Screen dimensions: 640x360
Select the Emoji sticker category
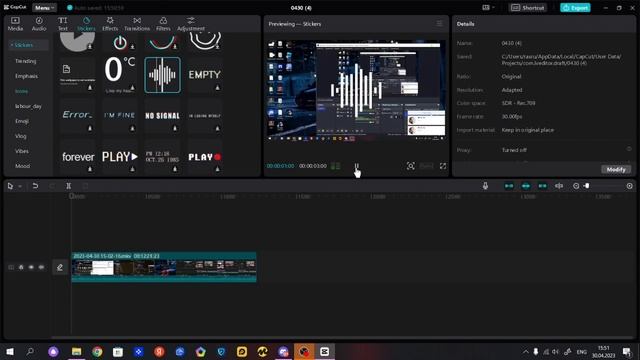tap(22, 121)
